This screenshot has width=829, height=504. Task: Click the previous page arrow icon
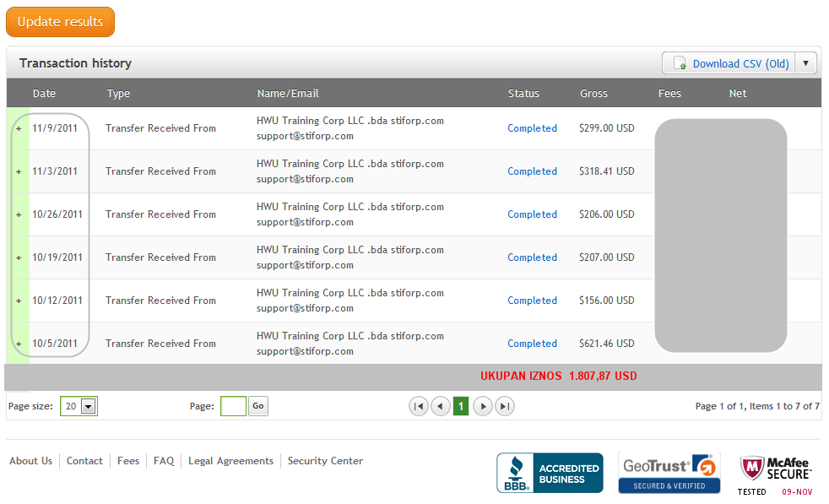pos(440,407)
